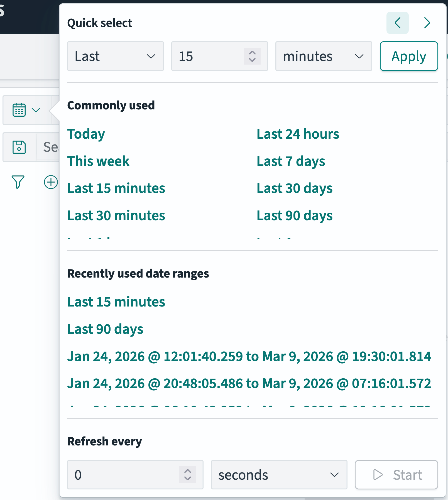Open the Last/Next tense dropdown

[x=115, y=56]
